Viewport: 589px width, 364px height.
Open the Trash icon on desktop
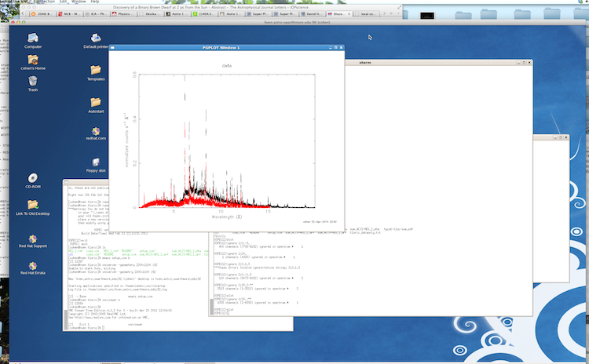coord(33,81)
